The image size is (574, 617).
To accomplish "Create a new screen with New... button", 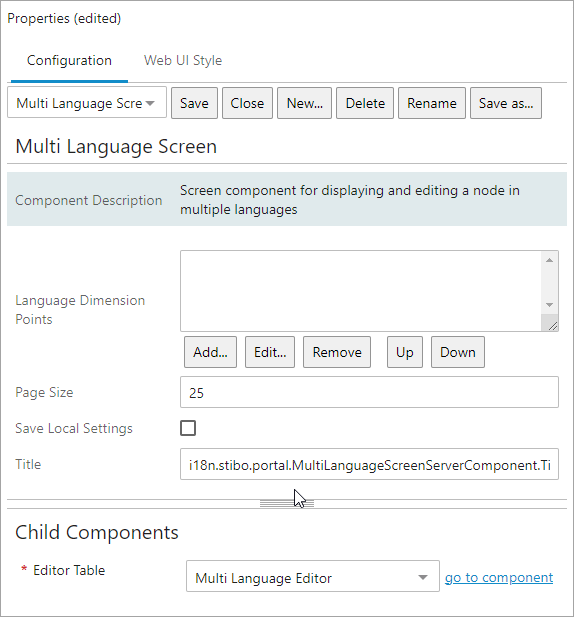I will [305, 103].
